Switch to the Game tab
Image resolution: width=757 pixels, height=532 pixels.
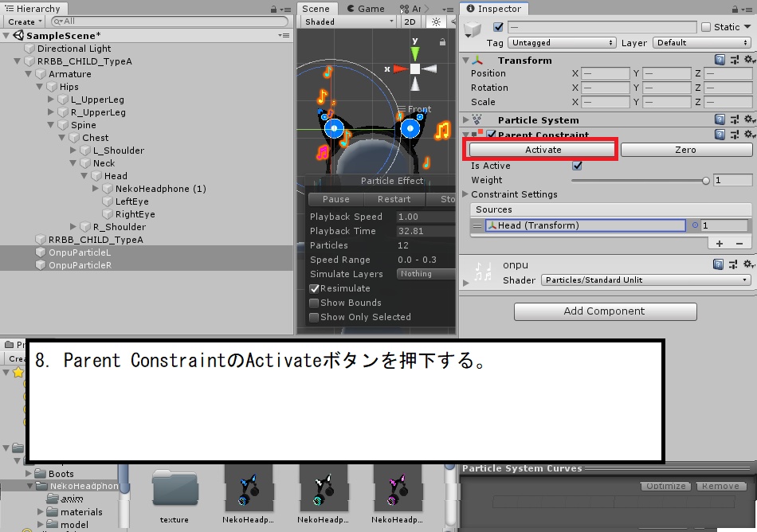pos(366,9)
